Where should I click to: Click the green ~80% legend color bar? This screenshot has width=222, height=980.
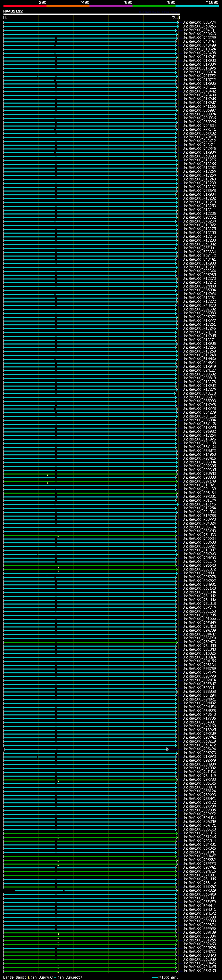[154, 6]
